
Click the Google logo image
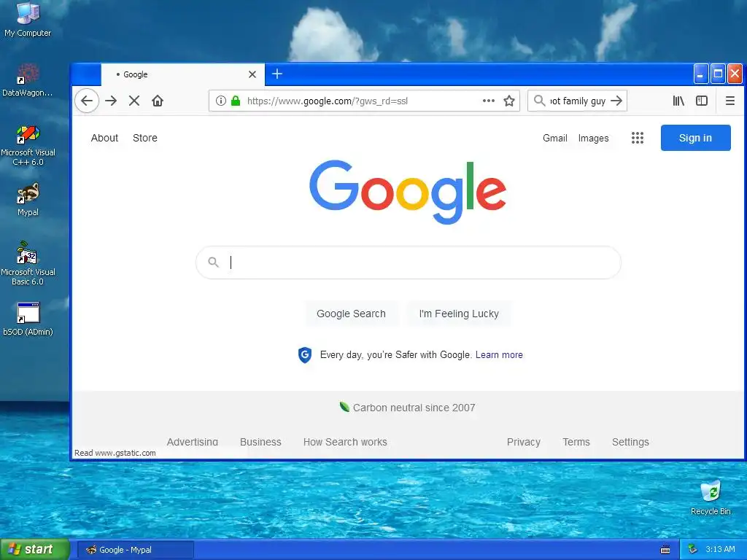pyautogui.click(x=408, y=192)
